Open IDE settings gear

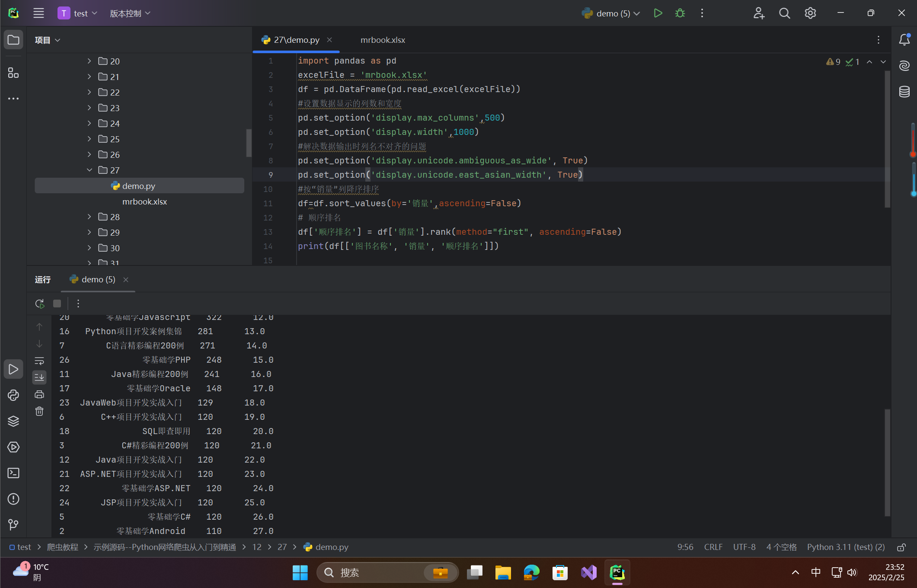click(x=810, y=13)
